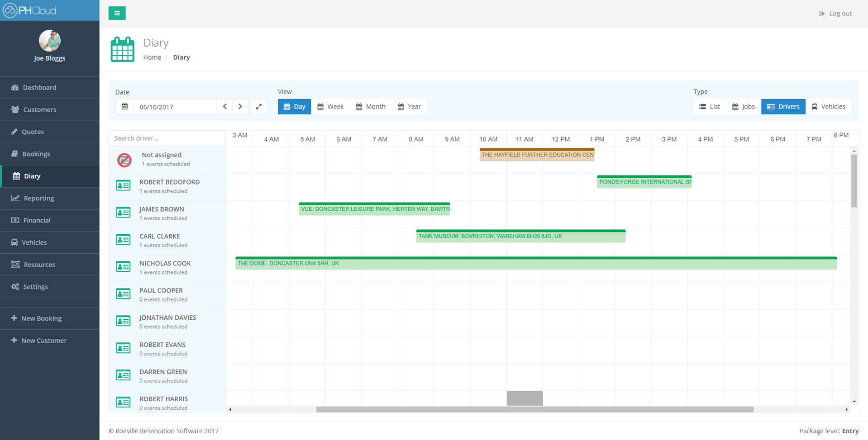Go to Financial in sidebar
The image size is (868, 440).
point(50,221)
